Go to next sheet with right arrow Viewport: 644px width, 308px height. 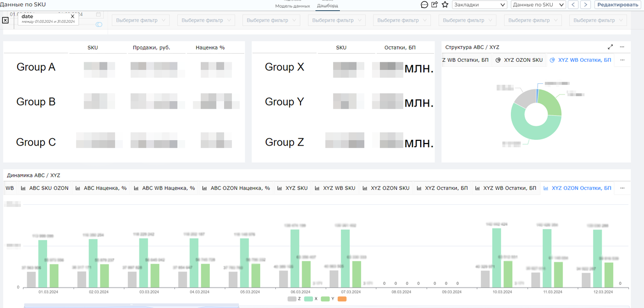point(586,4)
